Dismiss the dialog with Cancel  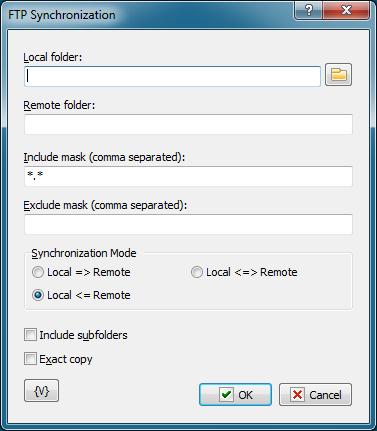click(315, 395)
